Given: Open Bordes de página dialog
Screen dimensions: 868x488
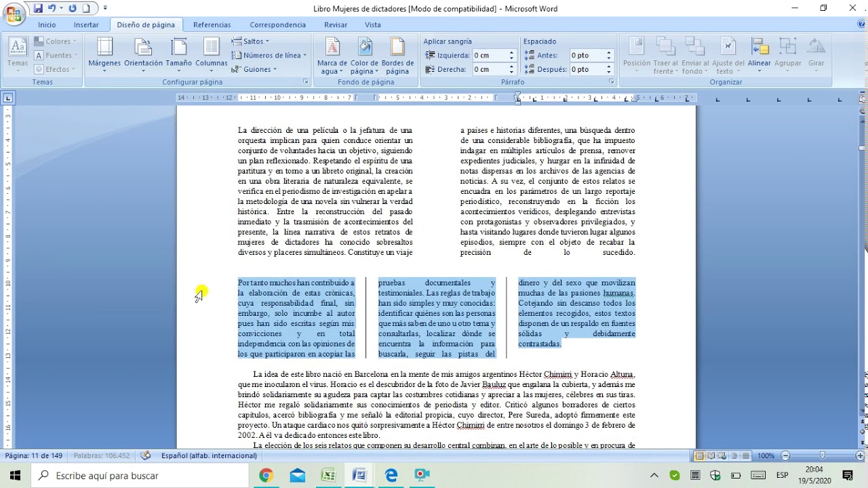Looking at the screenshot, I should [397, 55].
